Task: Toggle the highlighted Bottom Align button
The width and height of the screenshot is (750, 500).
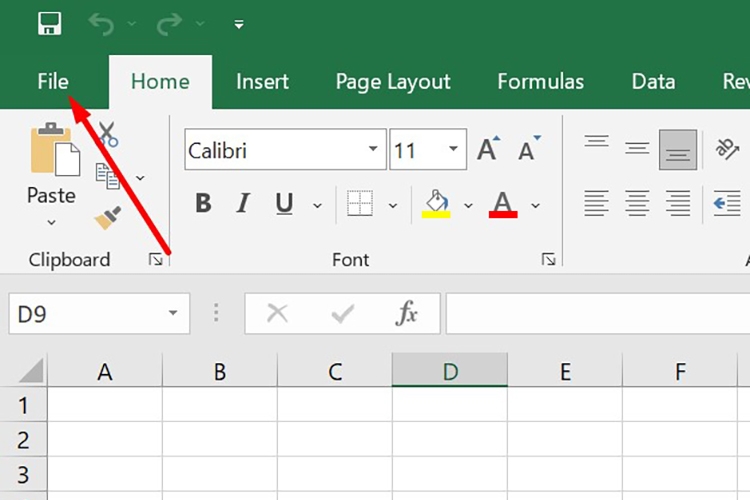Action: tap(678, 149)
